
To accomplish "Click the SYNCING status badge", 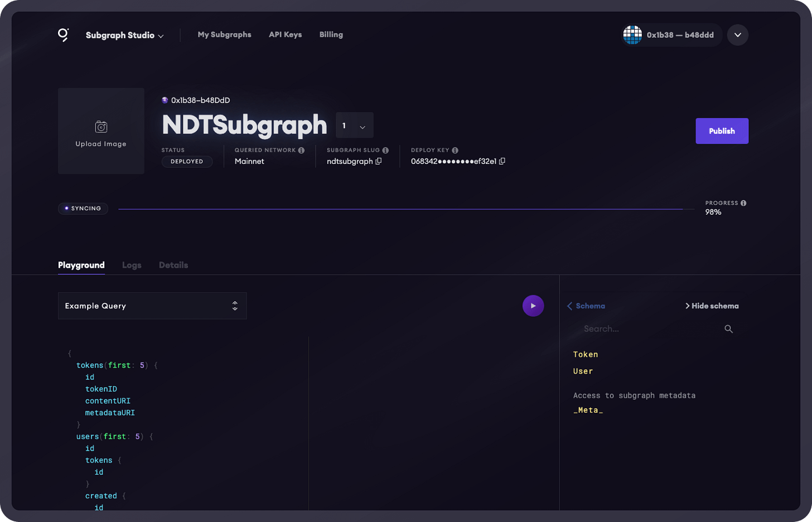I will click(x=83, y=209).
